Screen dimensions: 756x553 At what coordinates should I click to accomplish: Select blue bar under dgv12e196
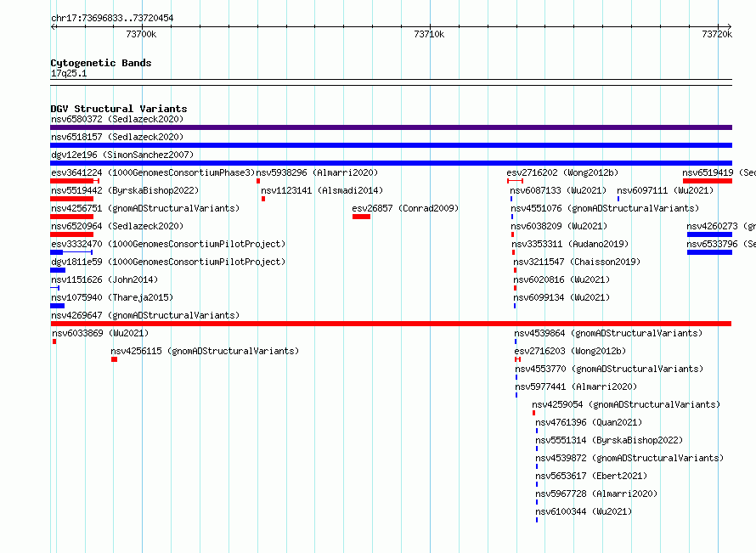[391, 163]
